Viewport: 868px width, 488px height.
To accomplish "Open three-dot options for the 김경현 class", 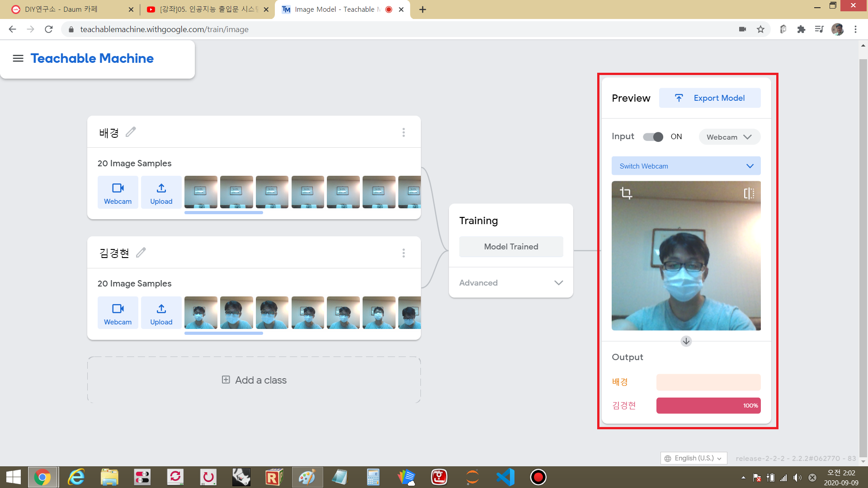I will (403, 253).
